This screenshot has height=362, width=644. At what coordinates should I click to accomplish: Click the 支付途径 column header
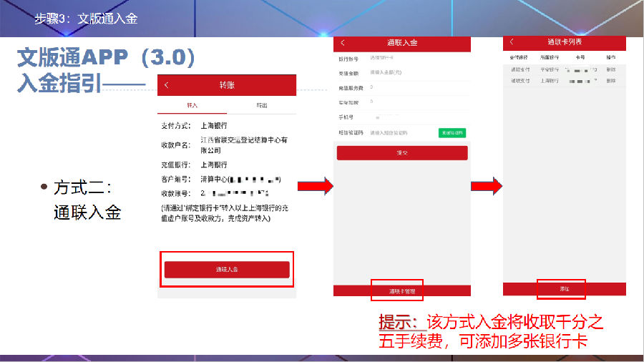(x=519, y=57)
